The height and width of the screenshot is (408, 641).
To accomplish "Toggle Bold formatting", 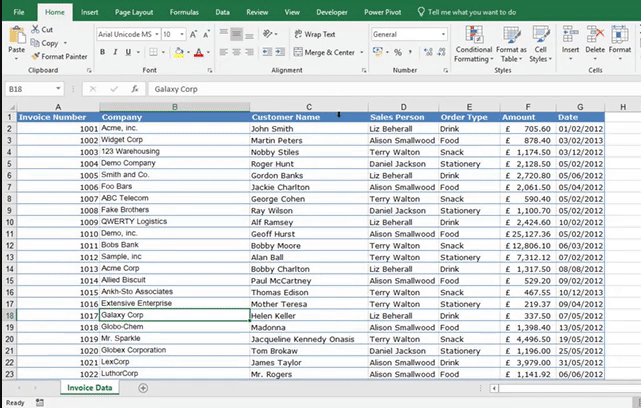I will tap(103, 52).
